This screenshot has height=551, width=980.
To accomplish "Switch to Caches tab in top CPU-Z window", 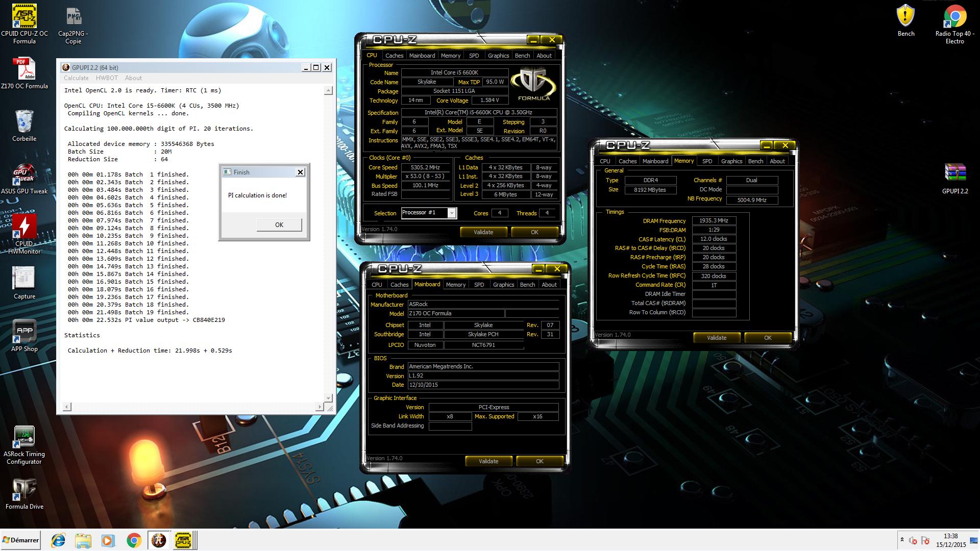I will 394,56.
